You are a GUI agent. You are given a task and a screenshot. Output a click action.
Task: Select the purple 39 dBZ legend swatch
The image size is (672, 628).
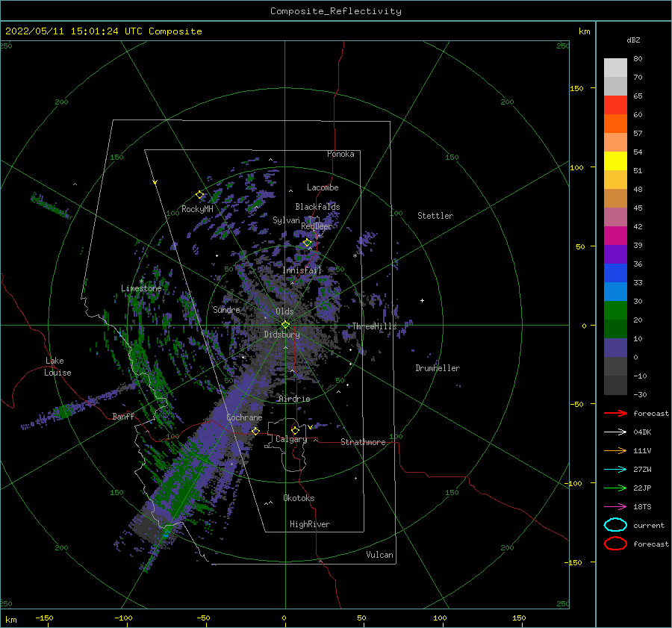[x=615, y=254]
